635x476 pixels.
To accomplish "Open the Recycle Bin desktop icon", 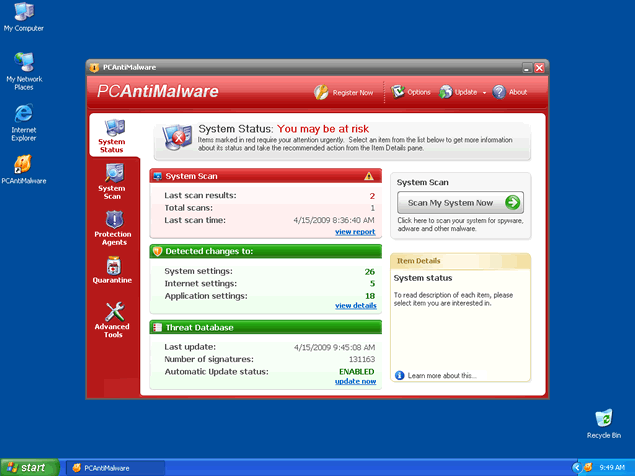I will coord(603,423).
